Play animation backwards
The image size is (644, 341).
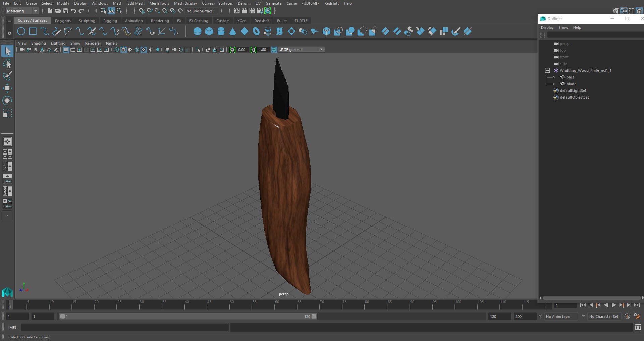click(606, 305)
